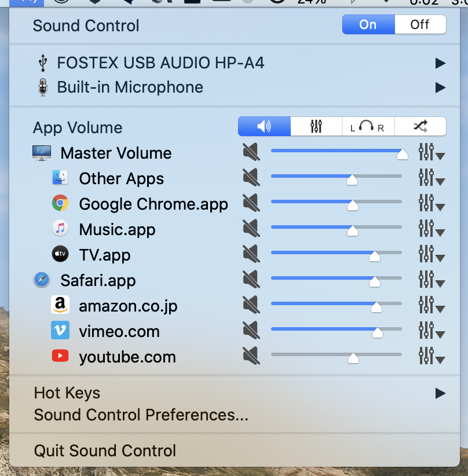Click the microphone icon for Built-in Microphone
Viewport: 468px width, 476px height.
(43, 87)
